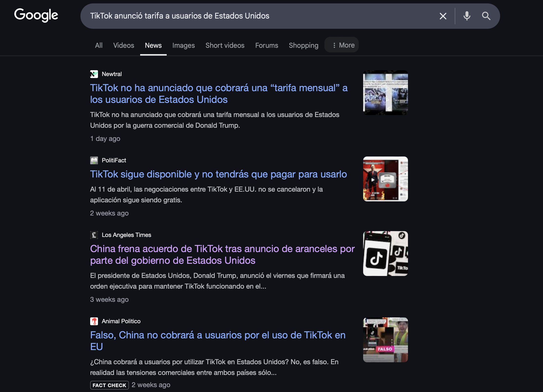Click the '3 weeks ago' timestamp
The height and width of the screenshot is (392, 543).
pos(109,300)
